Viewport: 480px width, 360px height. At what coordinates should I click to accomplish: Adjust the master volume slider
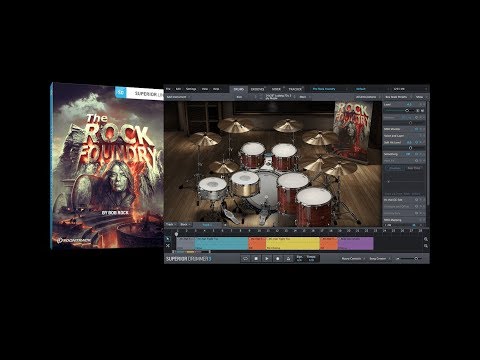click(409, 259)
